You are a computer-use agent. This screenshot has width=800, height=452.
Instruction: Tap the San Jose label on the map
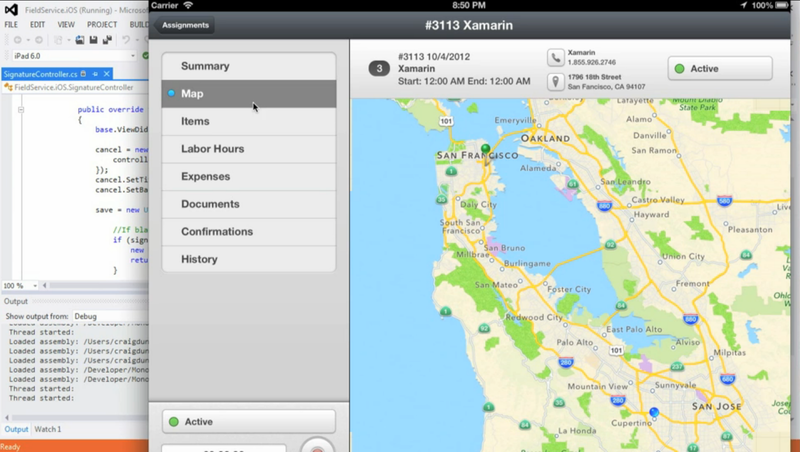click(717, 407)
